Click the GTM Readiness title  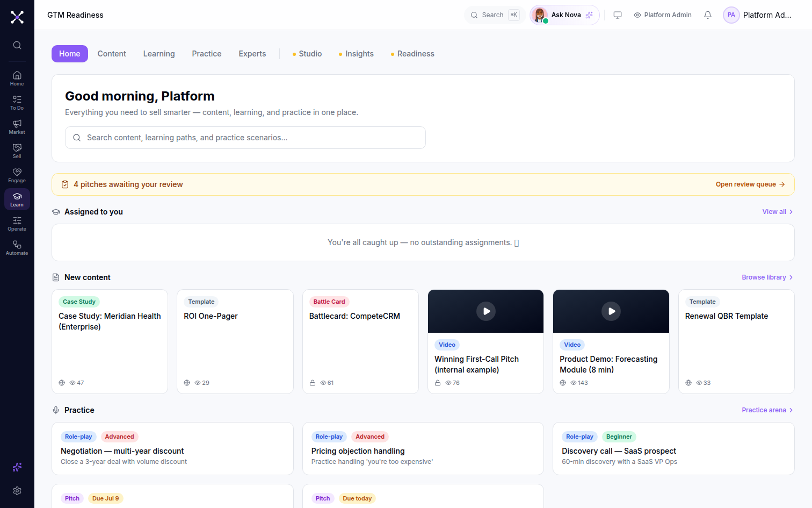(75, 15)
